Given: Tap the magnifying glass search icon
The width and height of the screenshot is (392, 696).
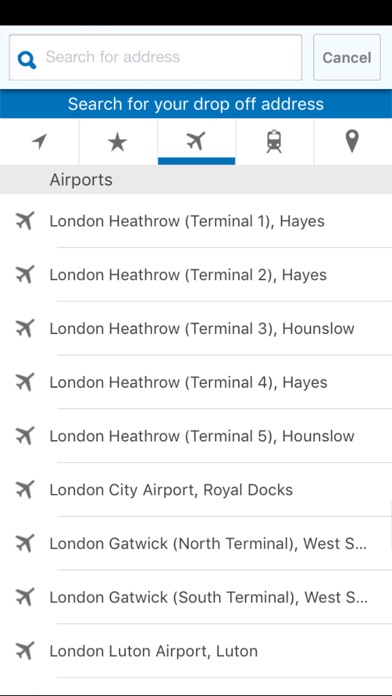Looking at the screenshot, I should pos(27,59).
